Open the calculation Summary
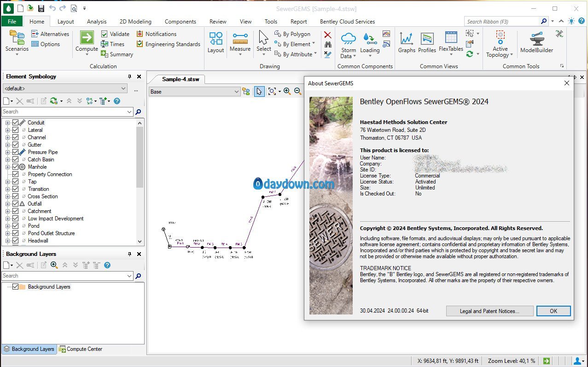The width and height of the screenshot is (588, 367). tap(117, 54)
